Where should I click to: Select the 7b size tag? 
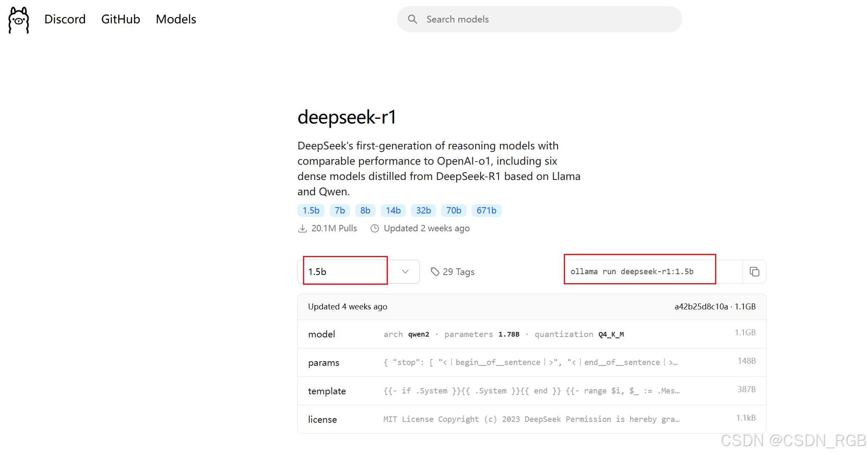[340, 211]
